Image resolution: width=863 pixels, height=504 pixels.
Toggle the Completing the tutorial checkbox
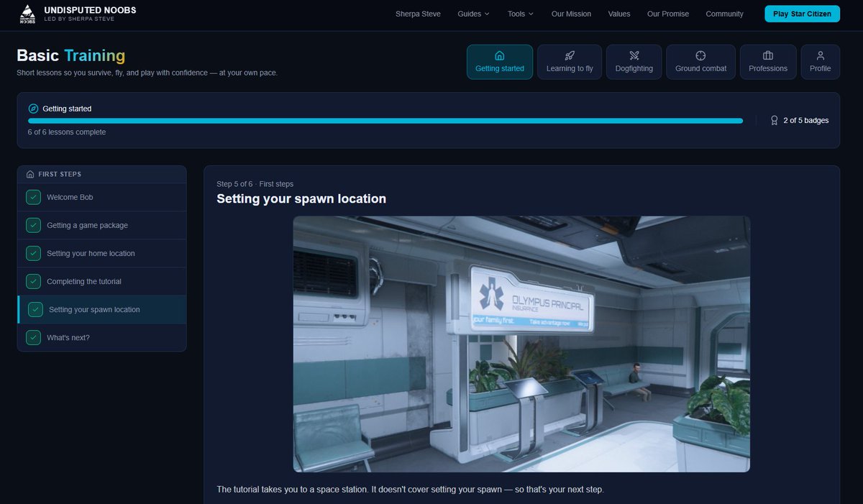33,281
